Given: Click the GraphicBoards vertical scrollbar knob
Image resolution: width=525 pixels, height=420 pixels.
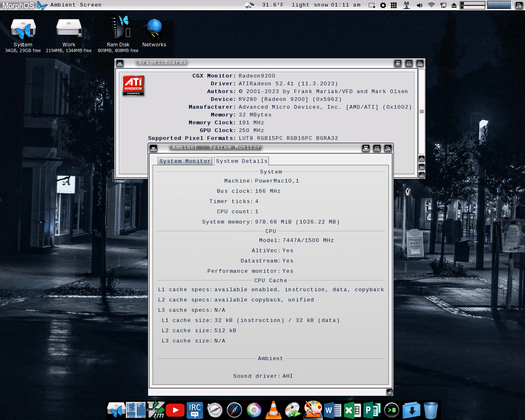Looking at the screenshot, I should 422,112.
